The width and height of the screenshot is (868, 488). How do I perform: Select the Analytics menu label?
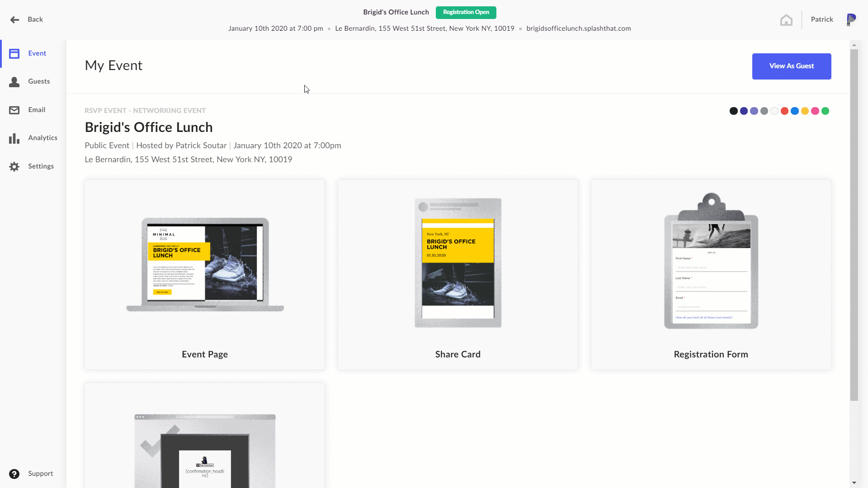tap(42, 138)
